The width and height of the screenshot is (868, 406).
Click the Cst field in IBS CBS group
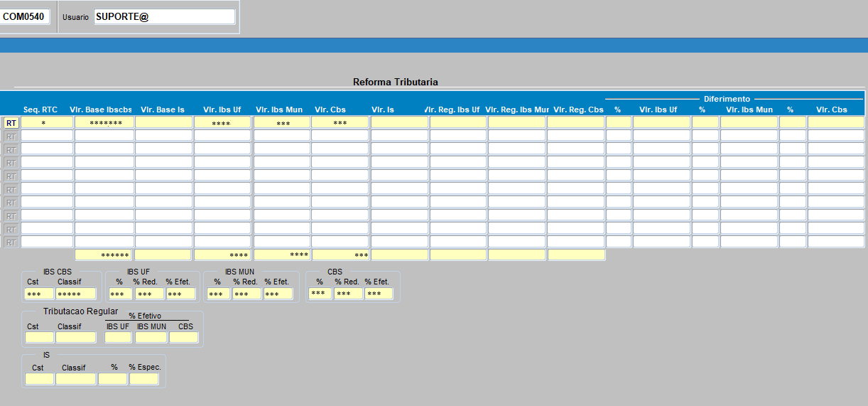click(38, 294)
